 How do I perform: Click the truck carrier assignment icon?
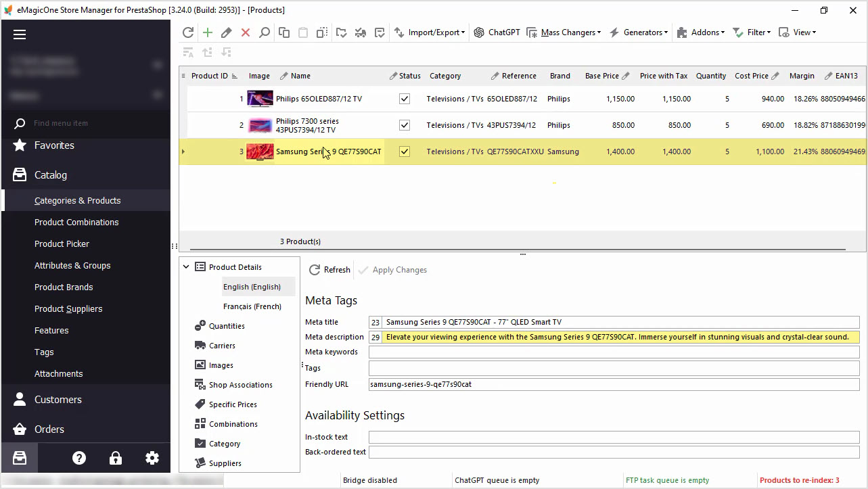coord(361,32)
